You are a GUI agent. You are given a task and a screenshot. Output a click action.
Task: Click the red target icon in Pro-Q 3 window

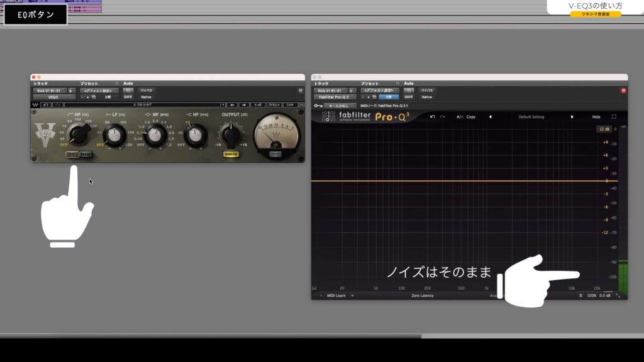pos(623,90)
